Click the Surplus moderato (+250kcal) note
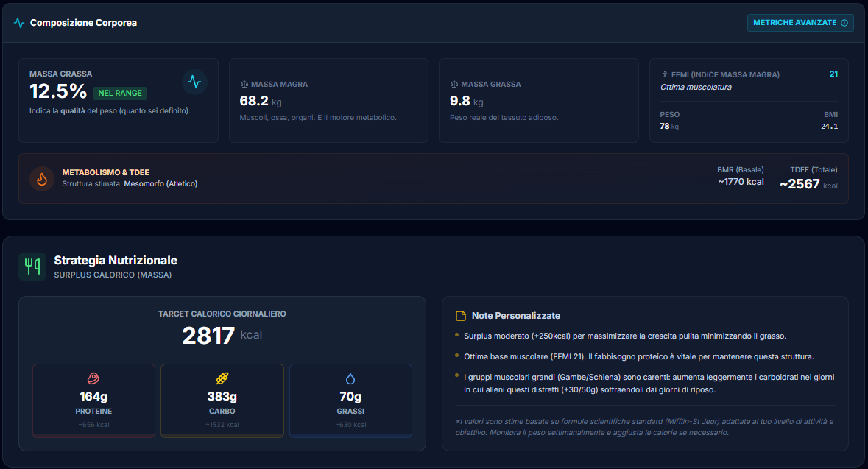Screen dimensions: 868x469 [x=625, y=336]
